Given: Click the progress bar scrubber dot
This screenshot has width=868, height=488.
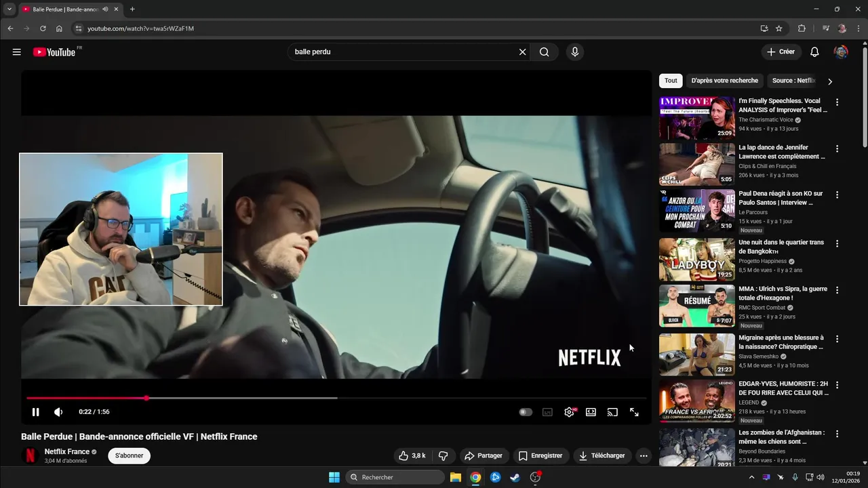Looking at the screenshot, I should (x=146, y=398).
